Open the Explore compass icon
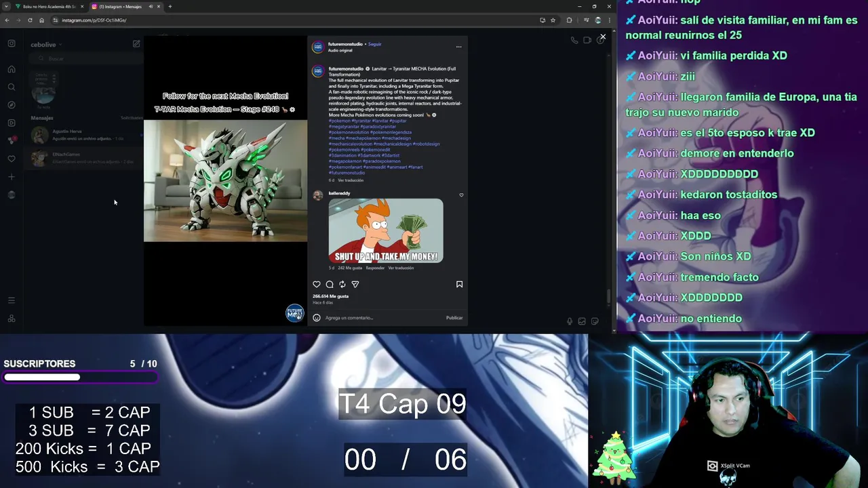 tap(12, 105)
